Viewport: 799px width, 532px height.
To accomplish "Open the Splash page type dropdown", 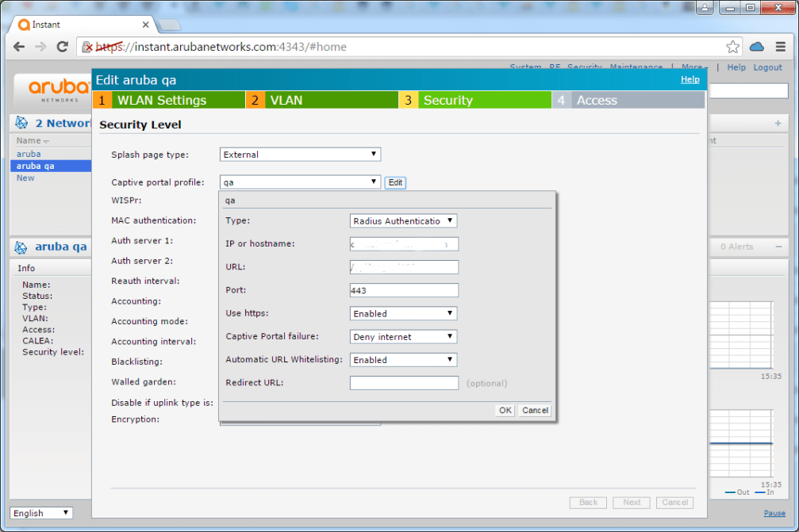I will pyautogui.click(x=299, y=154).
